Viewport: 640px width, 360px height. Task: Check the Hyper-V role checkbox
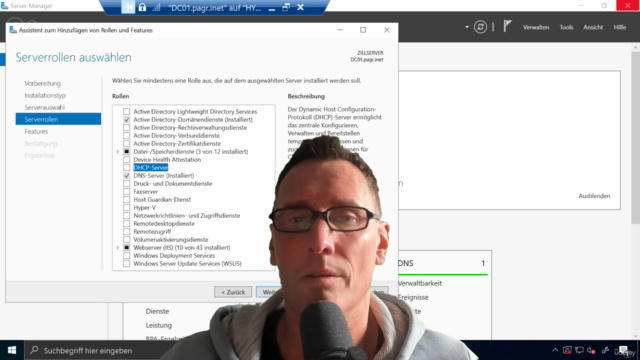click(x=127, y=207)
